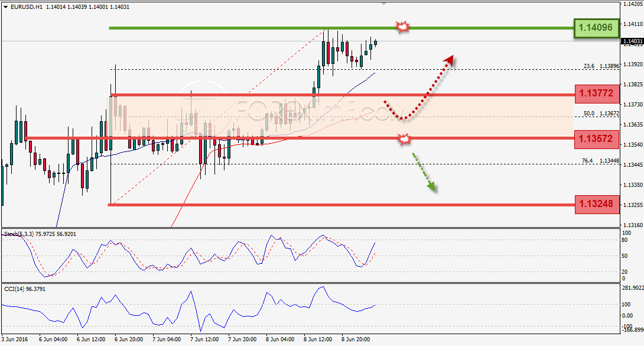
Task: Click the 281.9022 value on CCI scale
Action: tap(633, 288)
